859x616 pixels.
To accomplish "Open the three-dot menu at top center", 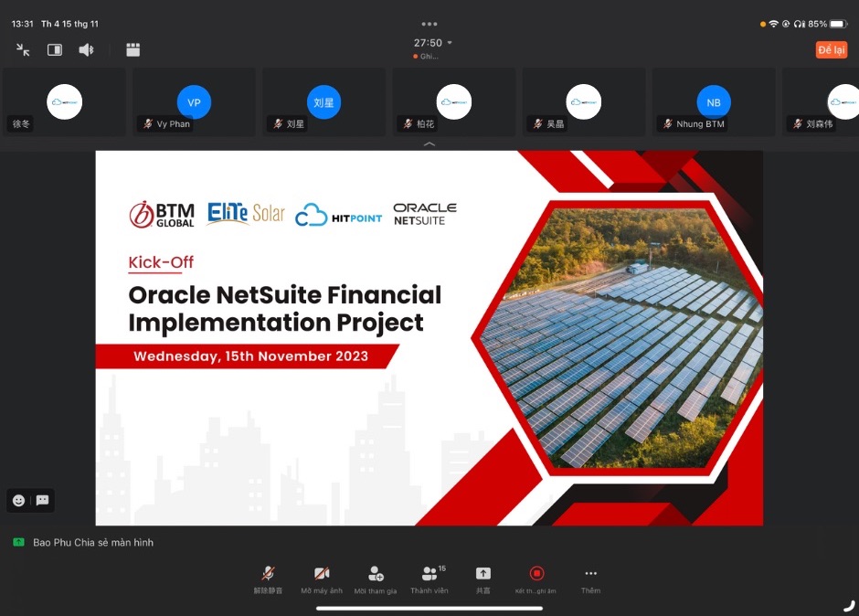I will 429,24.
